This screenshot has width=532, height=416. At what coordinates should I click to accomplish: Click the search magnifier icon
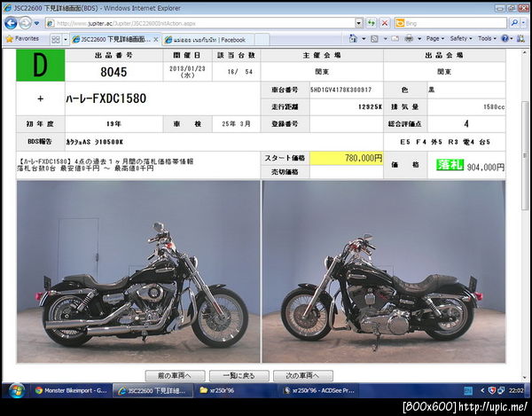pyautogui.click(x=514, y=23)
